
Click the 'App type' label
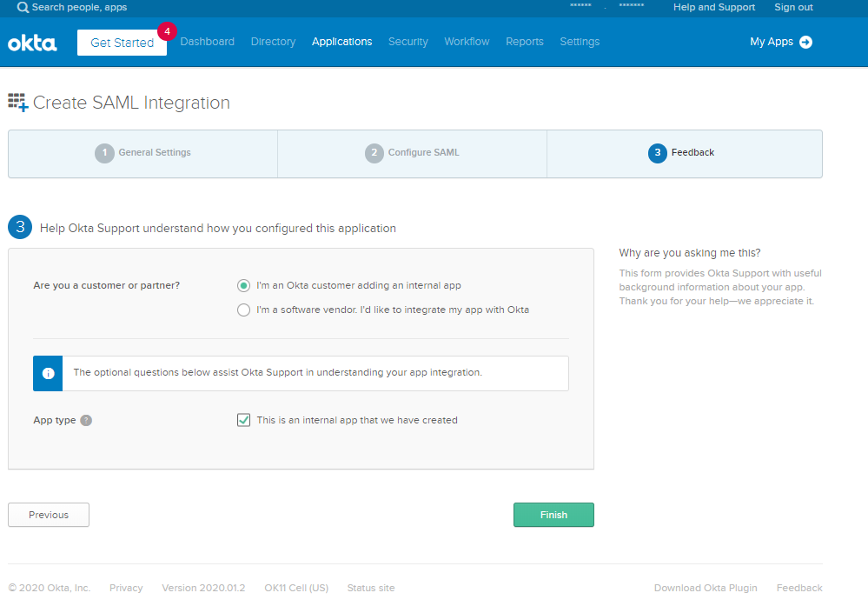54,420
